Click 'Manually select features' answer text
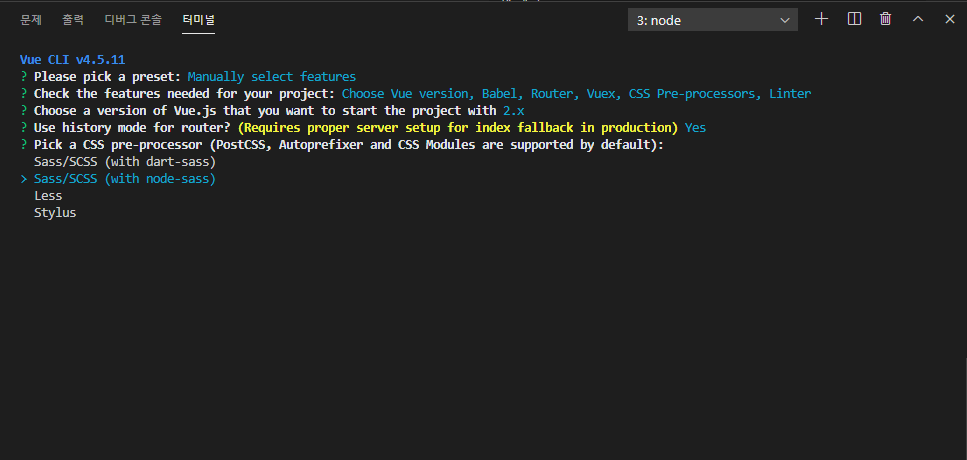Image resolution: width=967 pixels, height=460 pixels. click(272, 77)
